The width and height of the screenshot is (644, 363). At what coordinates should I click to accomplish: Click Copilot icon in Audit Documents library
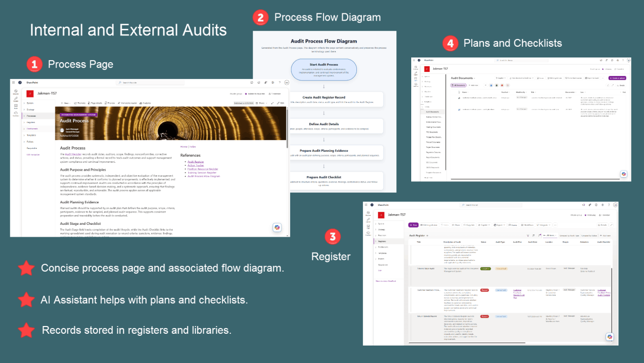(x=623, y=174)
